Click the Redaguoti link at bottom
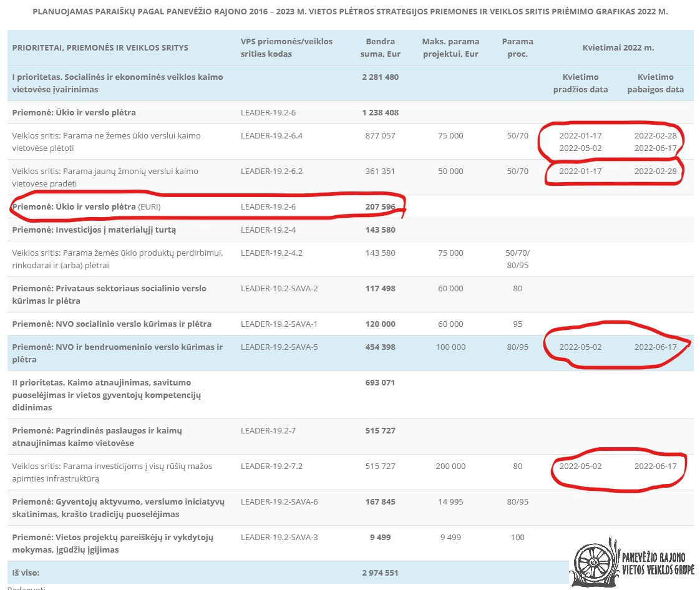Viewport: 700px width, 590px height. (26, 588)
